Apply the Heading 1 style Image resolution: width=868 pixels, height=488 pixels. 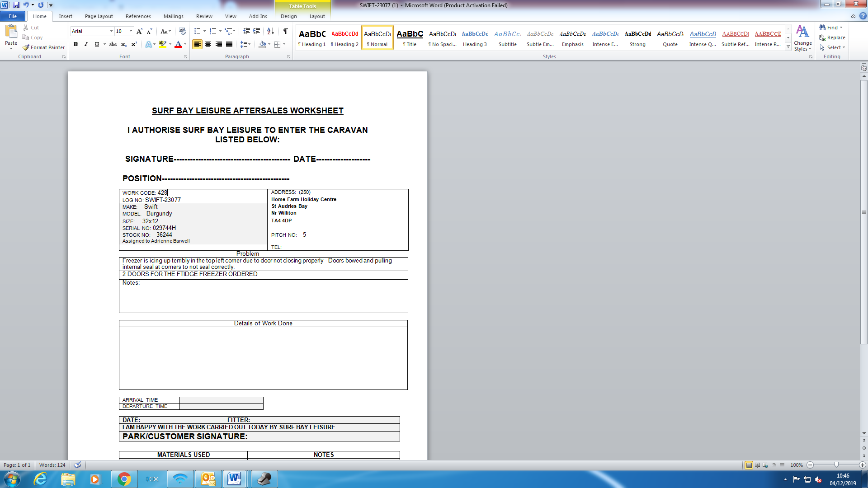[312, 38]
